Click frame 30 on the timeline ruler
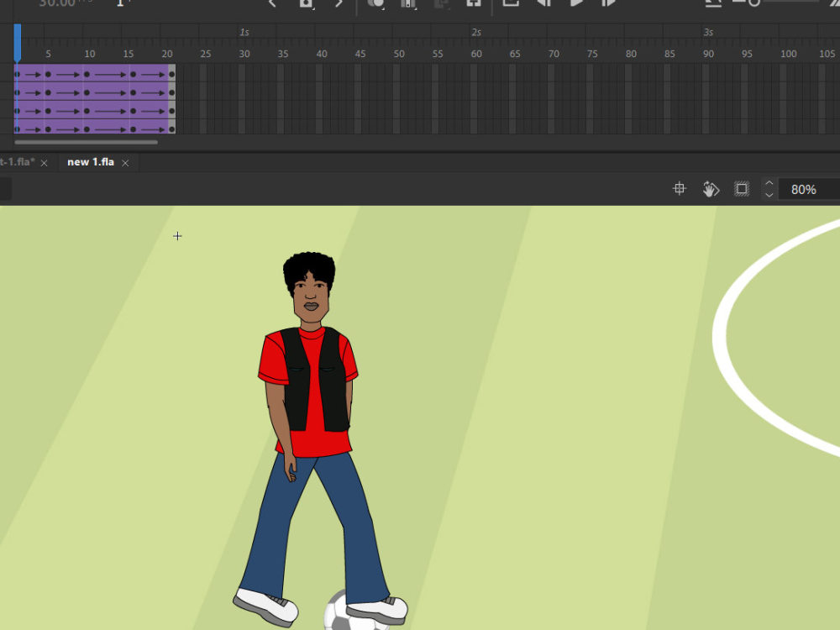 (x=244, y=54)
